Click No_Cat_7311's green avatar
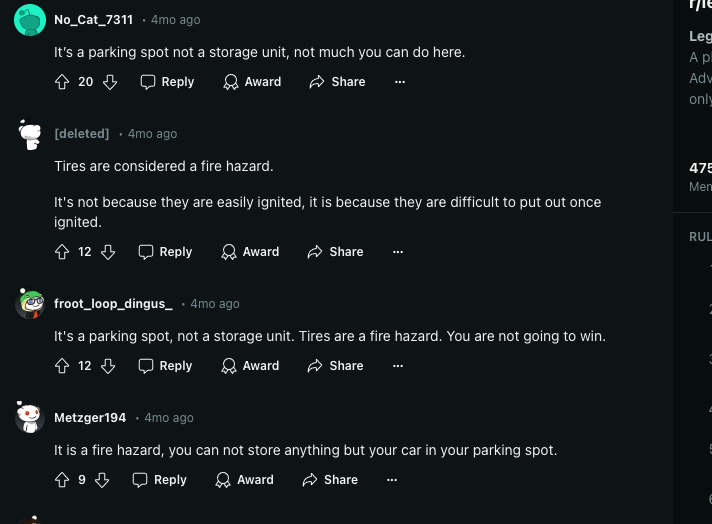 pos(30,20)
